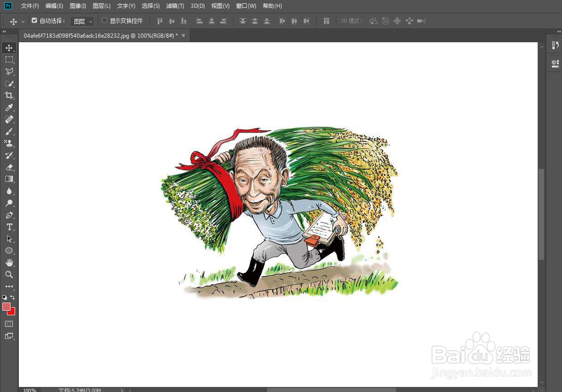Click distribute left edges icon

click(282, 21)
